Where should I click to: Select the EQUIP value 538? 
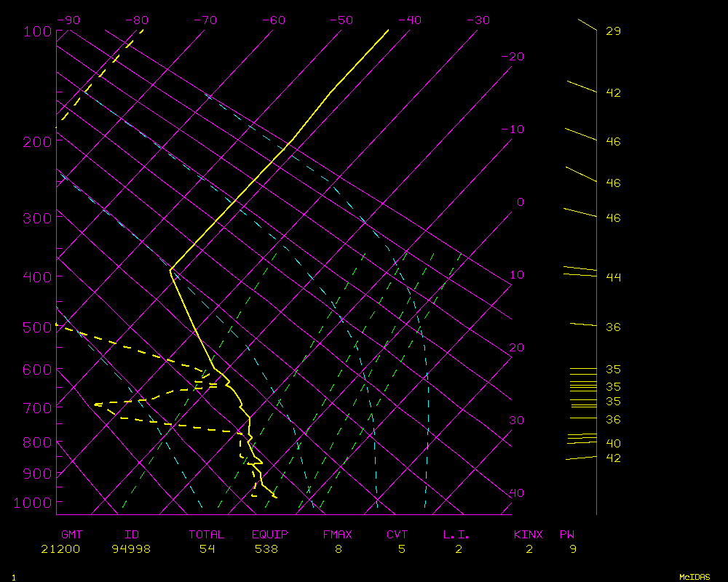pyautogui.click(x=266, y=549)
